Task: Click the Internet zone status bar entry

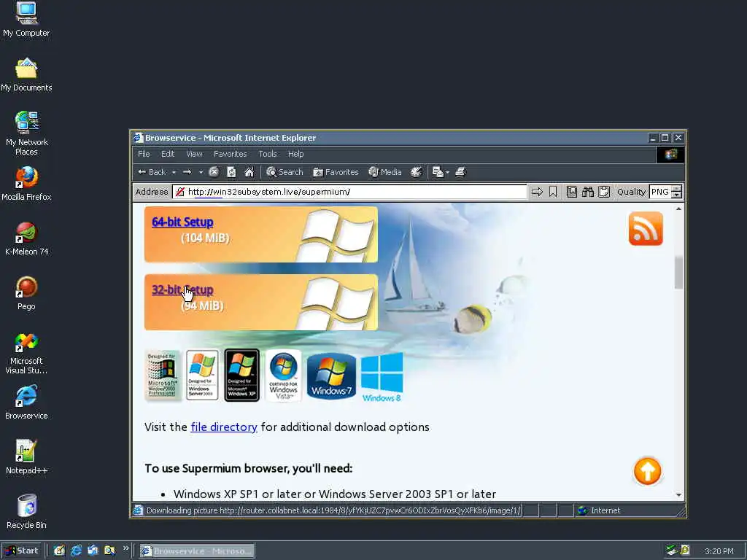Action: click(x=600, y=510)
